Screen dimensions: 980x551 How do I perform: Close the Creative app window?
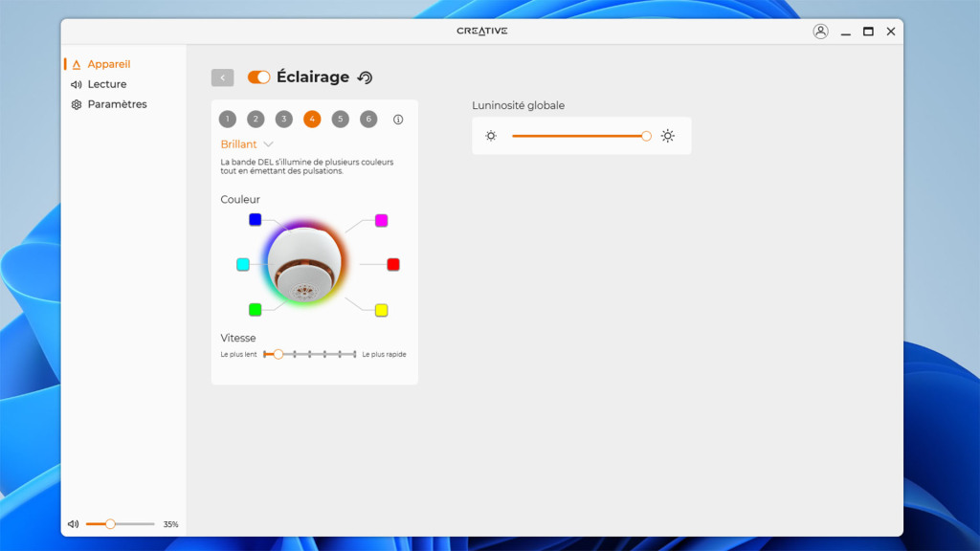point(891,32)
